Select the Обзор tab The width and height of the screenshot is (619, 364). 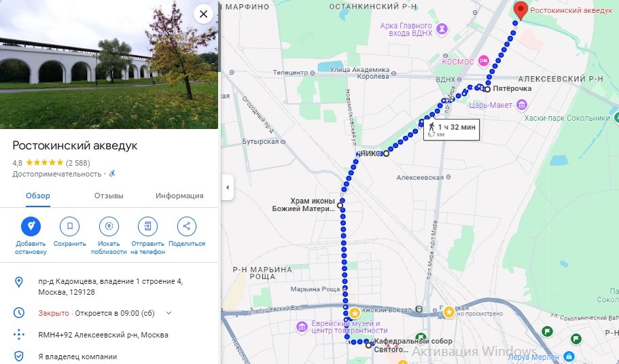pyautogui.click(x=38, y=196)
